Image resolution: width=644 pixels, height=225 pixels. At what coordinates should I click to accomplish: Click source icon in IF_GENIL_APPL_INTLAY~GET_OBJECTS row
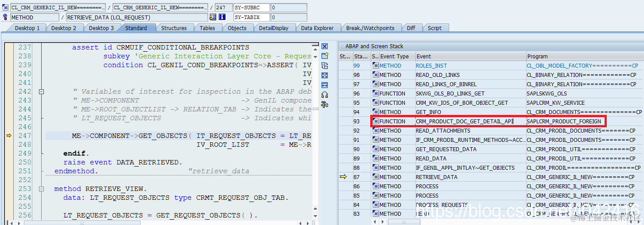(x=376, y=168)
